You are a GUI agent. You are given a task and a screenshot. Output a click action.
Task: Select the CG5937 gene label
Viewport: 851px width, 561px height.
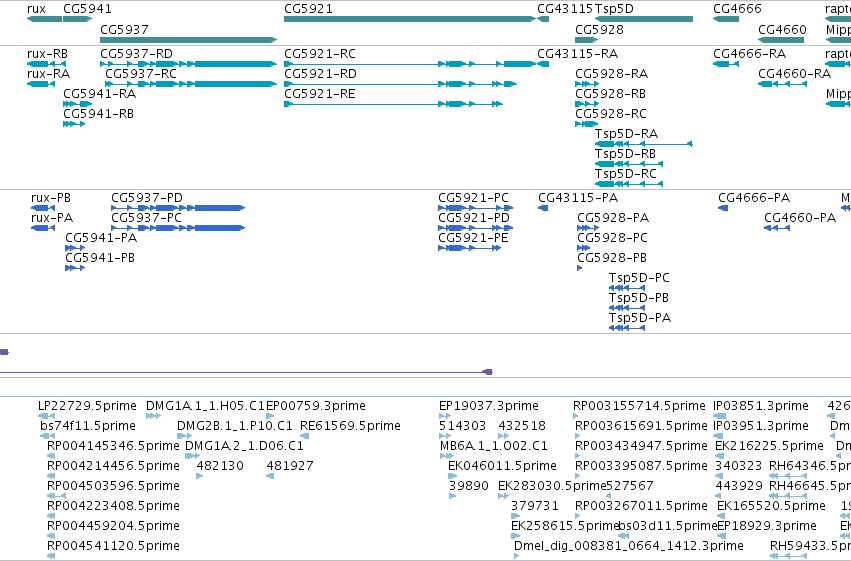click(x=124, y=29)
